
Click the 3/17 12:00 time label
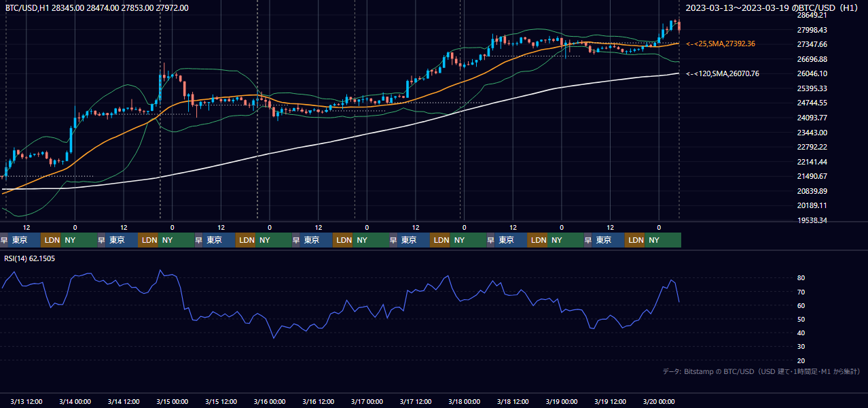(x=416, y=402)
